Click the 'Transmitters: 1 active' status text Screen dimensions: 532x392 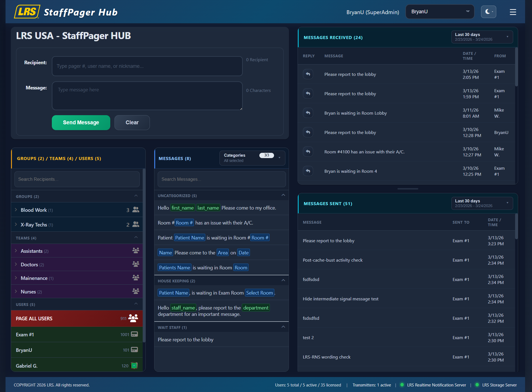coord(372,385)
